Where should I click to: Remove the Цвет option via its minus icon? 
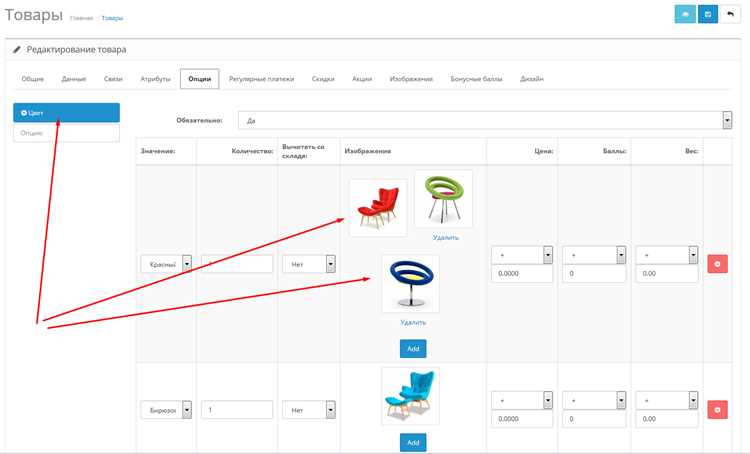click(x=24, y=113)
